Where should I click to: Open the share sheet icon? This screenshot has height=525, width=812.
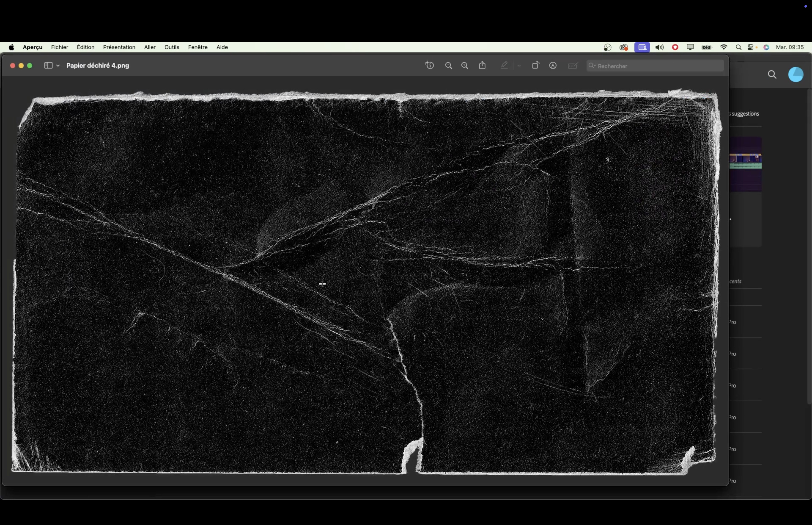coord(482,65)
